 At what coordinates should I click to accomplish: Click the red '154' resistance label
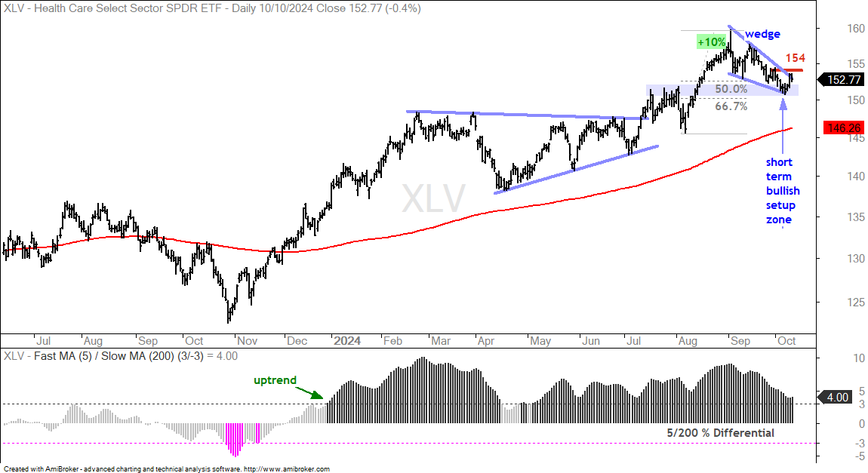pyautogui.click(x=795, y=58)
